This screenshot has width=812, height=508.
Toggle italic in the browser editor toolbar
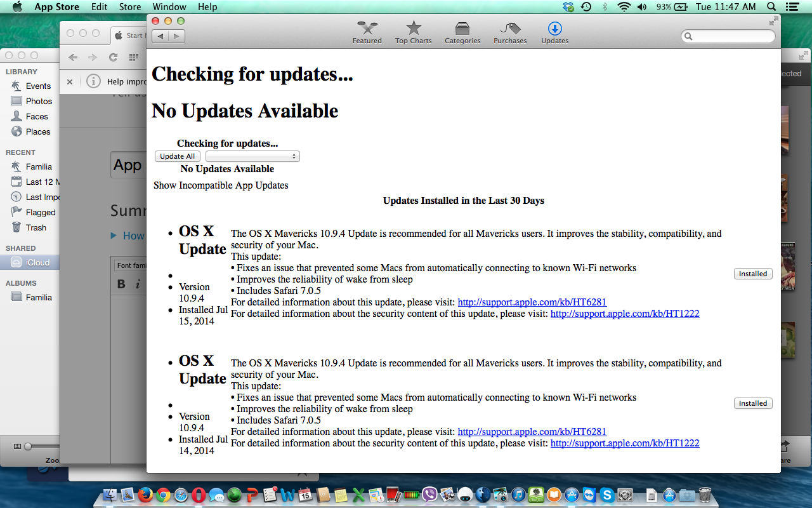(138, 284)
